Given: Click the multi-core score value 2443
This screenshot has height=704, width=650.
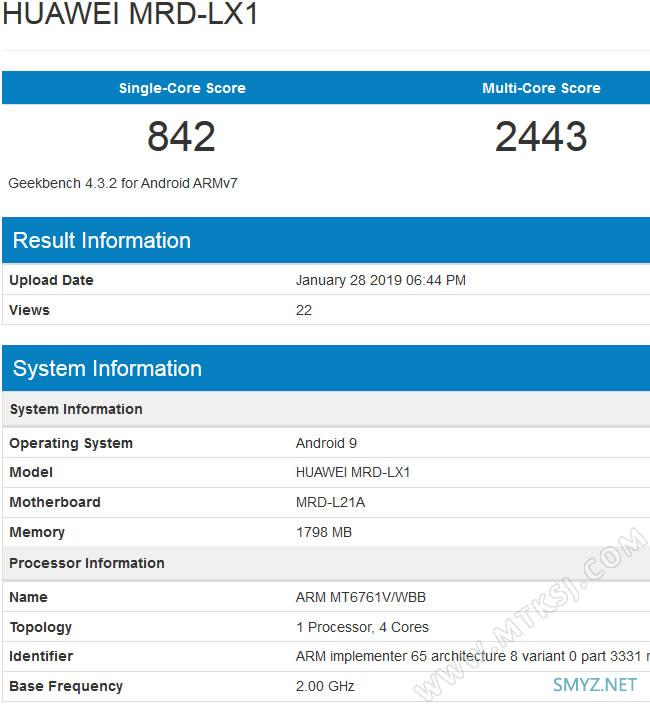Looking at the screenshot, I should (541, 136).
